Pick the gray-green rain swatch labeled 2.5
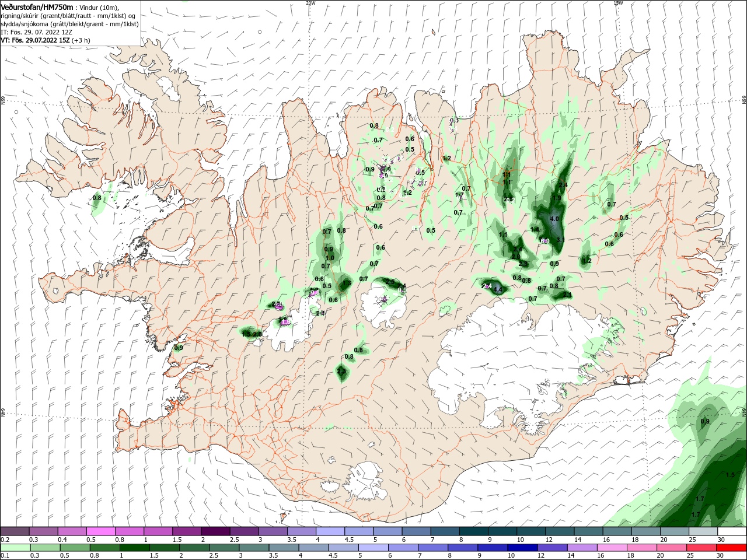Viewport: 747px width, 560px height. pyautogui.click(x=224, y=547)
